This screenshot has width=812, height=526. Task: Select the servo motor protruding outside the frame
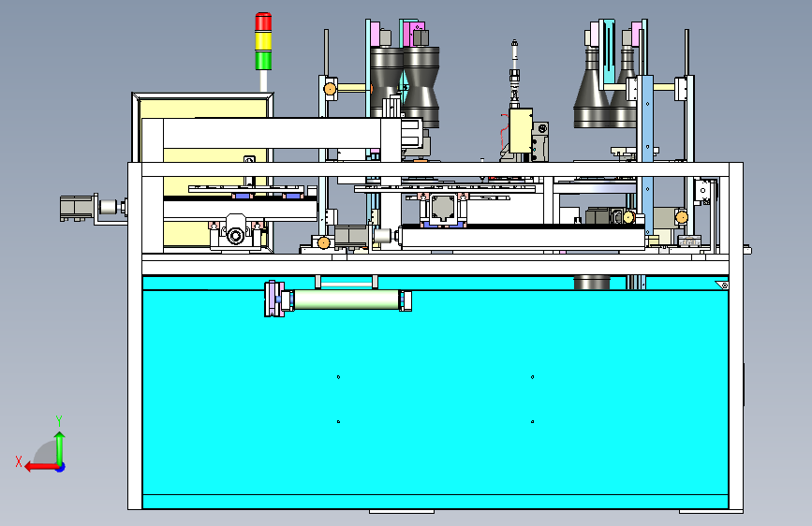click(77, 208)
